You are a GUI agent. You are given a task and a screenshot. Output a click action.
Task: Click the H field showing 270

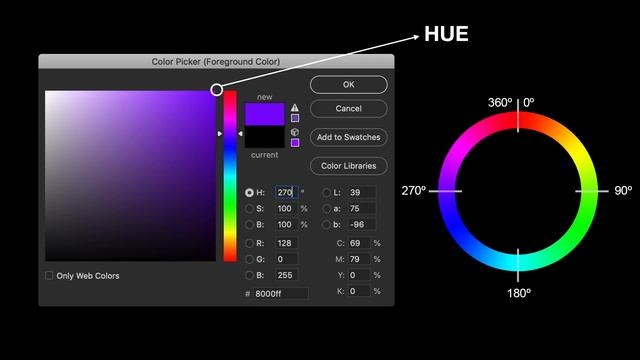tap(286, 192)
